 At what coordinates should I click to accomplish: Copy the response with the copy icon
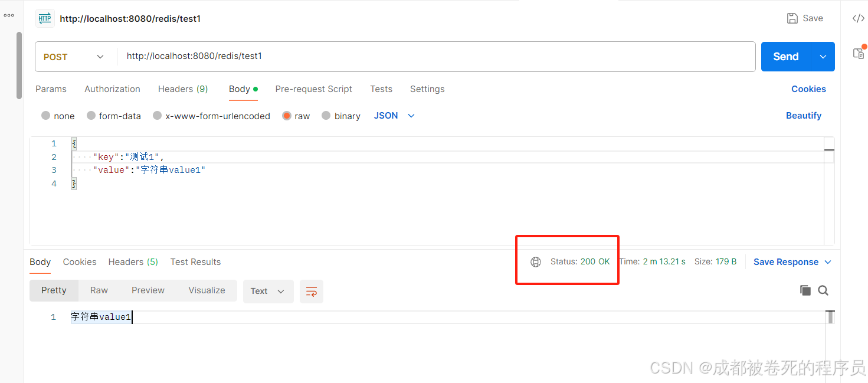(x=805, y=290)
